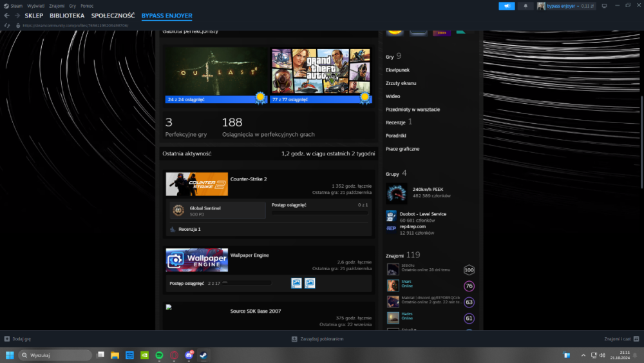
Task: Open the Poradniki link
Action: click(x=396, y=135)
